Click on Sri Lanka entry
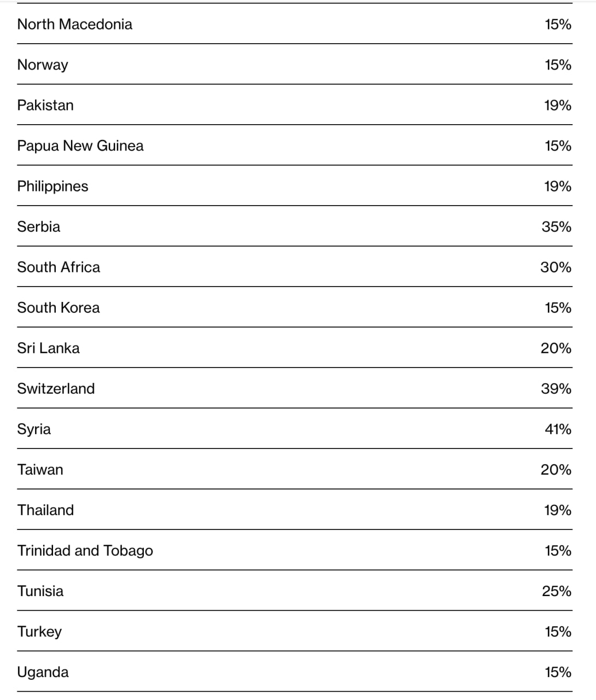 click(x=48, y=348)
